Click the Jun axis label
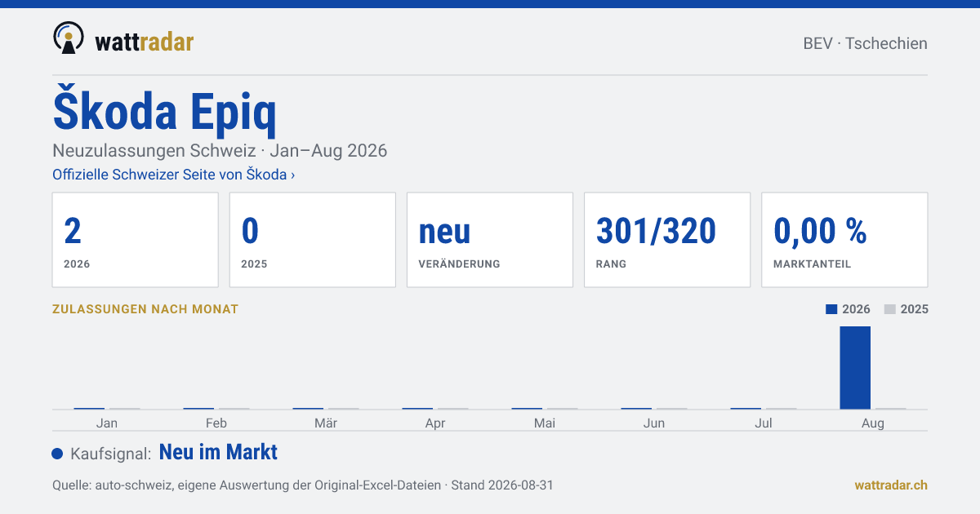Viewport: 980px width, 514px height. click(654, 423)
